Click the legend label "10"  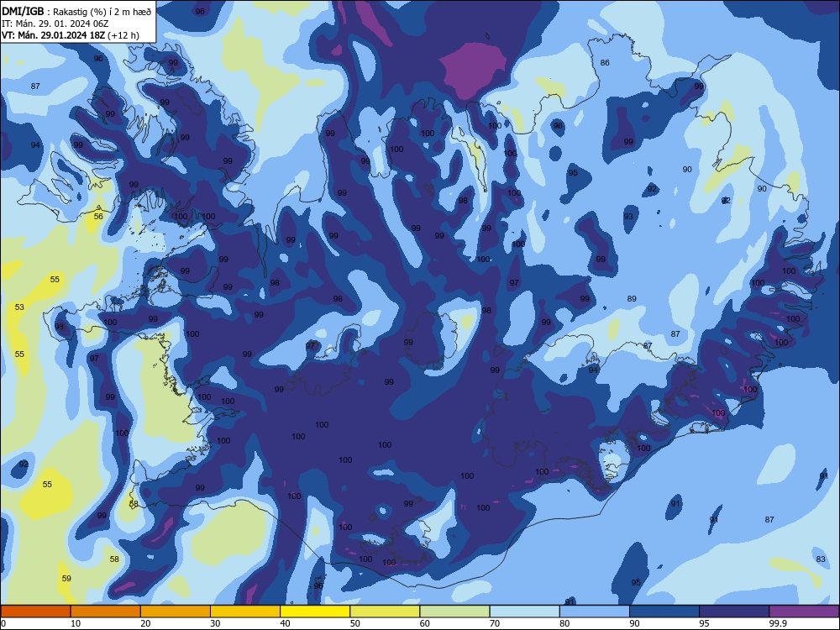click(x=76, y=623)
